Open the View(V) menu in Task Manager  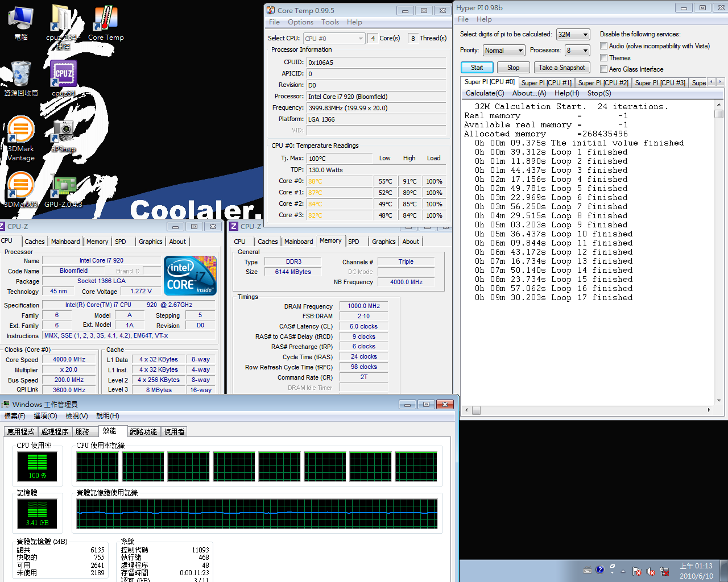[76, 416]
